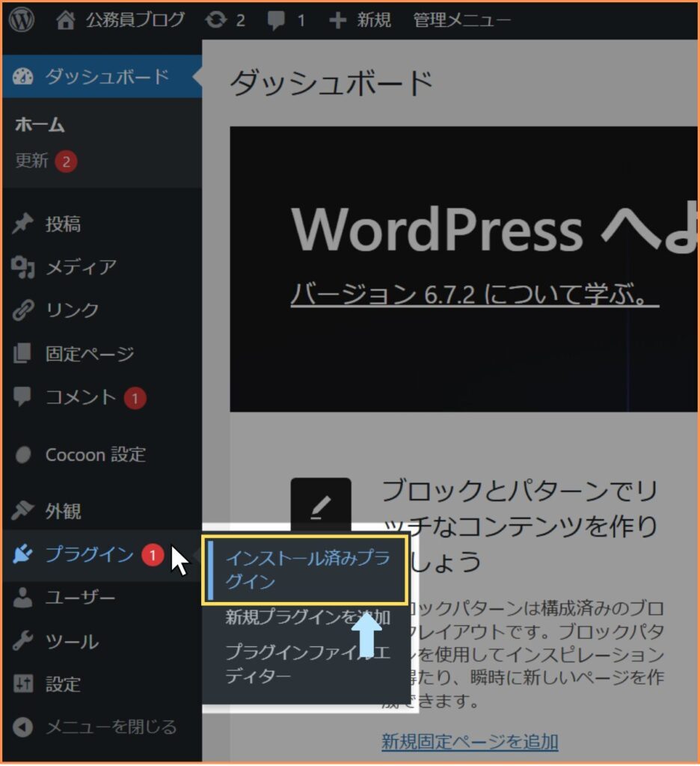Click the user silhouette icon for ユーザー
This screenshot has height=766, width=700.
click(22, 597)
